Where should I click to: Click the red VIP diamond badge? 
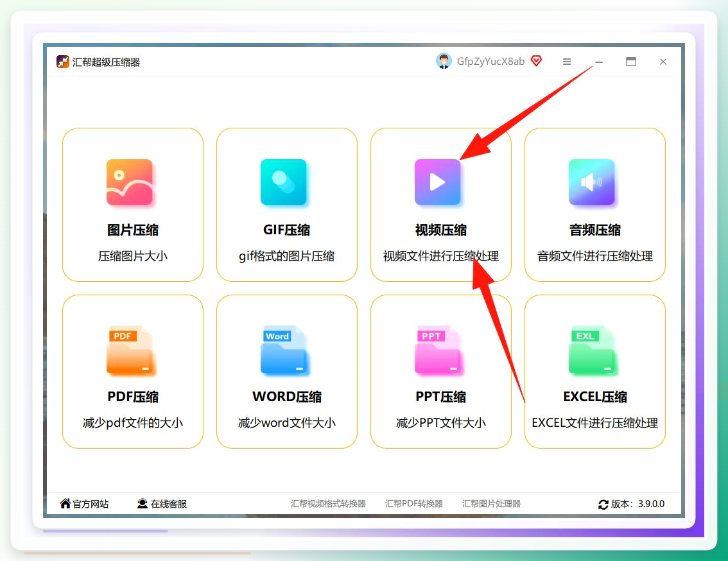(536, 61)
